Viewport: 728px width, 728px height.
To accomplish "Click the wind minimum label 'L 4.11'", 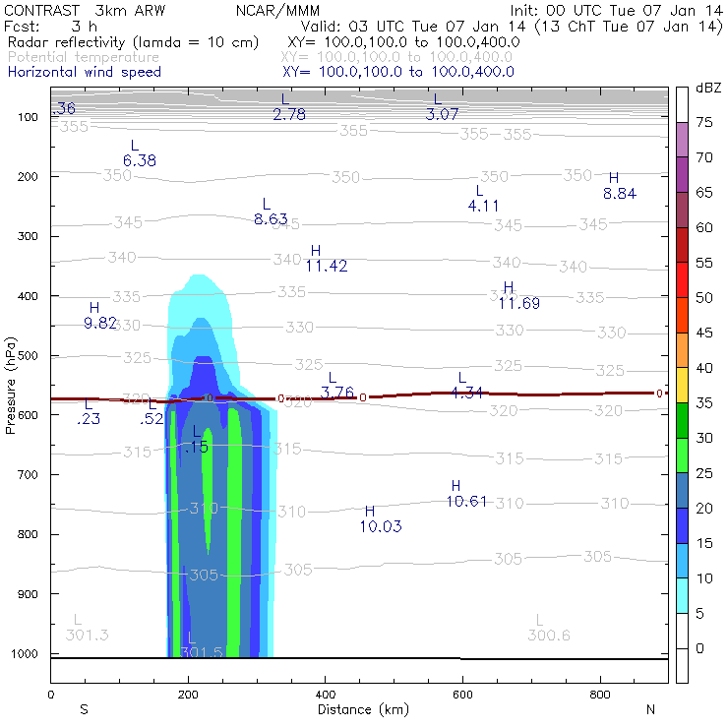I will (x=483, y=199).
